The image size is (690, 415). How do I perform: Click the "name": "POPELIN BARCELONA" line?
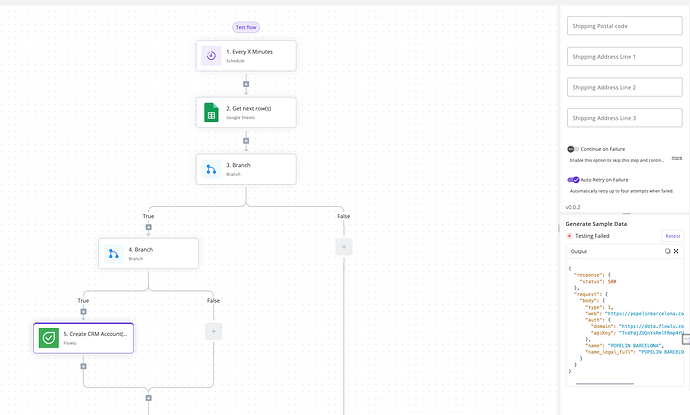[624, 345]
